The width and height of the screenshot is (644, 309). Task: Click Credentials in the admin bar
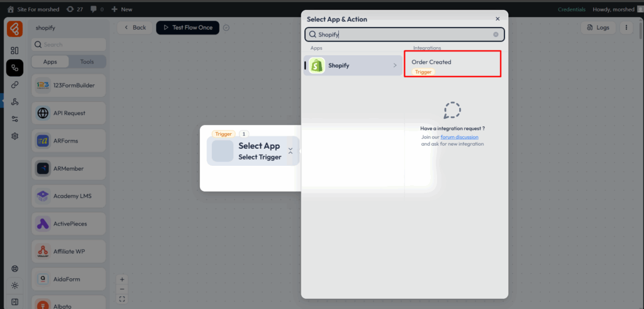click(x=572, y=9)
